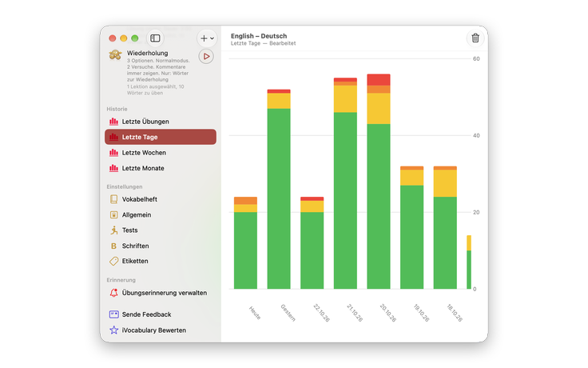Click Sende Feedback

[161, 314]
